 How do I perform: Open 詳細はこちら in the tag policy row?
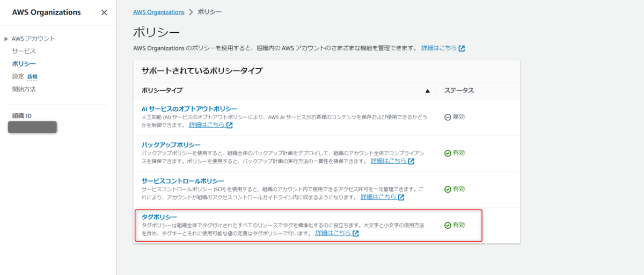tap(333, 233)
